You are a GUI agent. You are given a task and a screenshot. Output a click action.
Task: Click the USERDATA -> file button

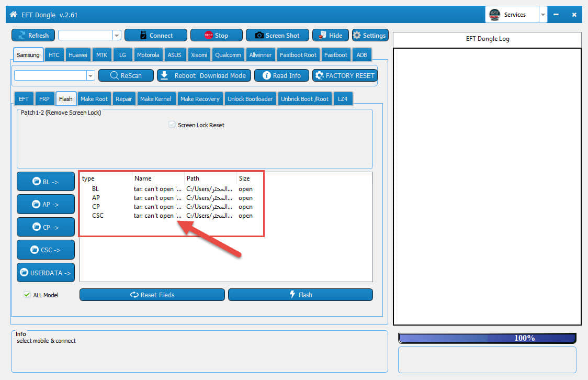coord(46,272)
